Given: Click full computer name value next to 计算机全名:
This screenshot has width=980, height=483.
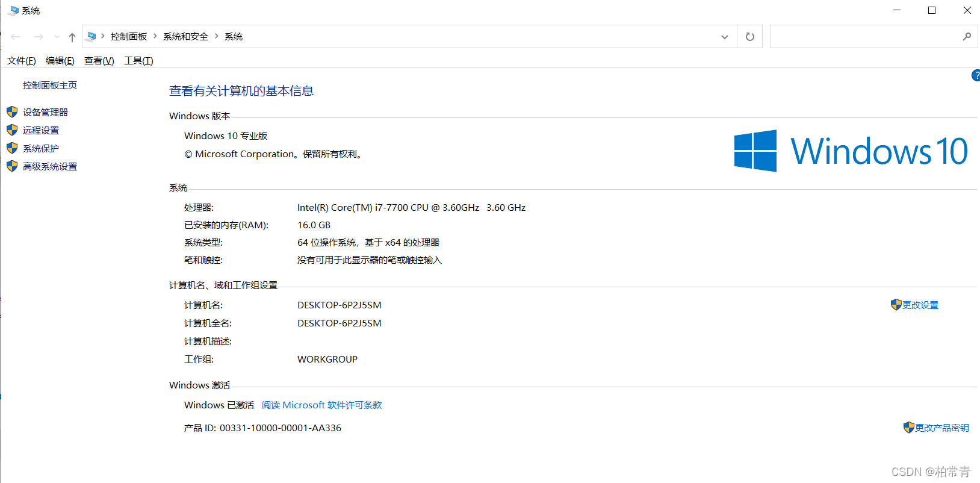Looking at the screenshot, I should pos(340,323).
